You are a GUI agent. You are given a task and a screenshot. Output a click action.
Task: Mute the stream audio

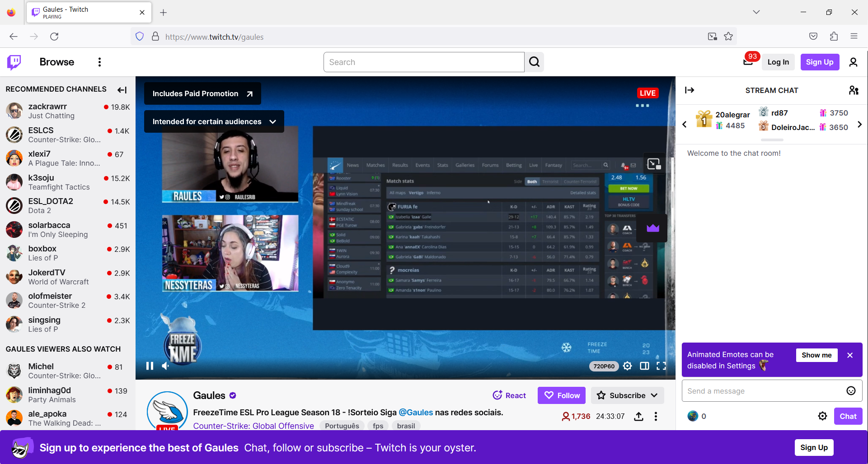tap(165, 366)
